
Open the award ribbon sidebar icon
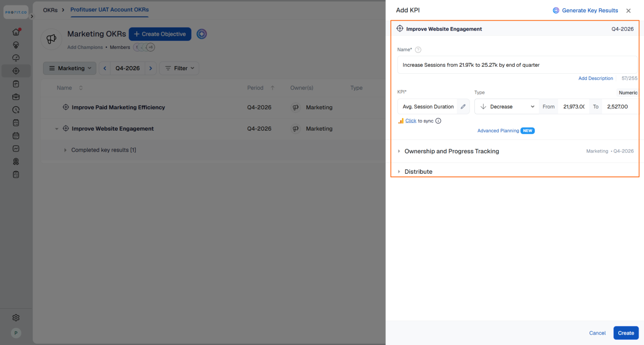(16, 162)
